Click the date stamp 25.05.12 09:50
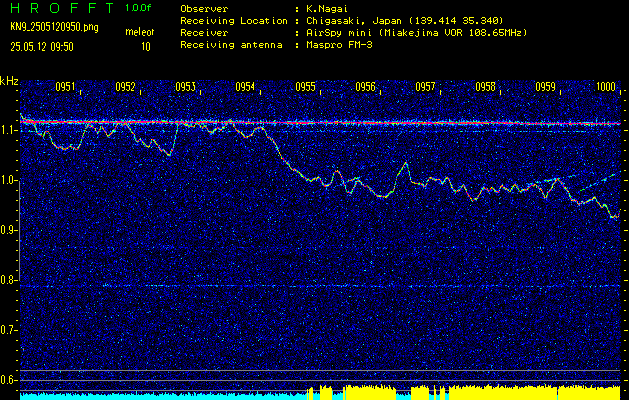Image resolution: width=629 pixels, height=400 pixels. click(x=42, y=47)
